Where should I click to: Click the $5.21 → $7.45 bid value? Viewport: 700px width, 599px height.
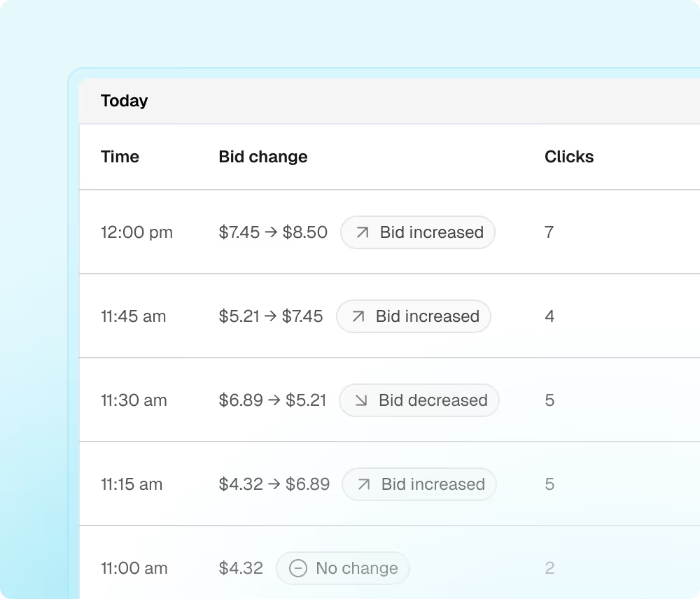coord(270,316)
